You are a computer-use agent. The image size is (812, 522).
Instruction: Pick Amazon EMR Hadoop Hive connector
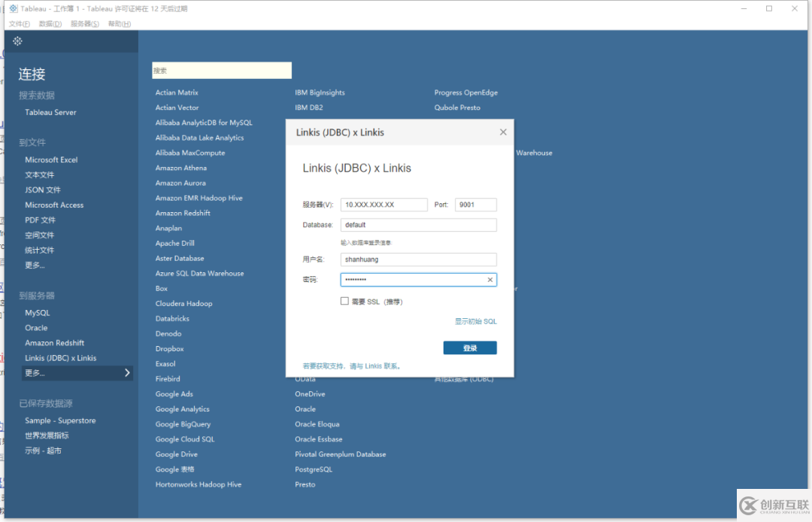pos(198,198)
